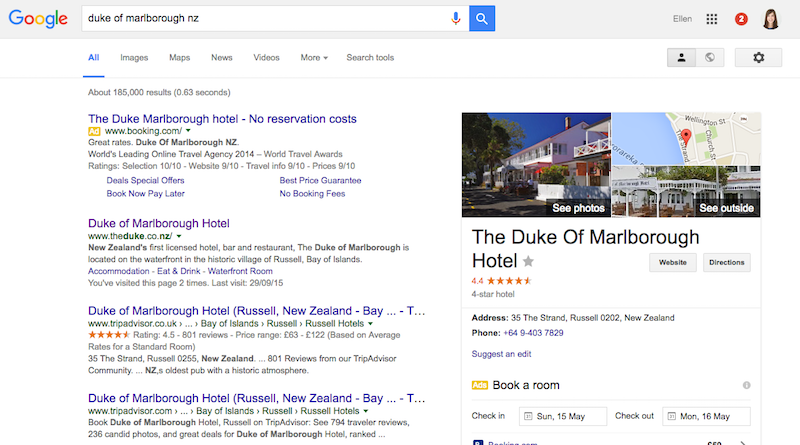Start voice search with microphone icon
Image resolution: width=800 pixels, height=445 pixels.
pyautogui.click(x=456, y=18)
